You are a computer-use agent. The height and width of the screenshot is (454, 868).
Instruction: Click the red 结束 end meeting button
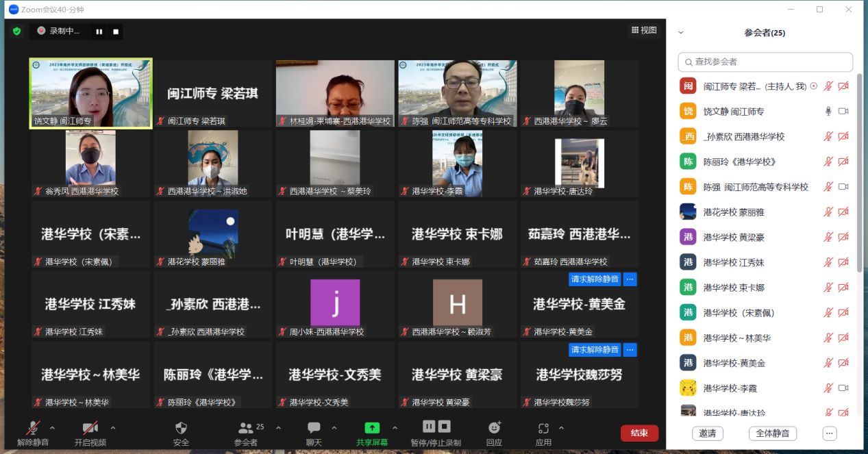639,433
